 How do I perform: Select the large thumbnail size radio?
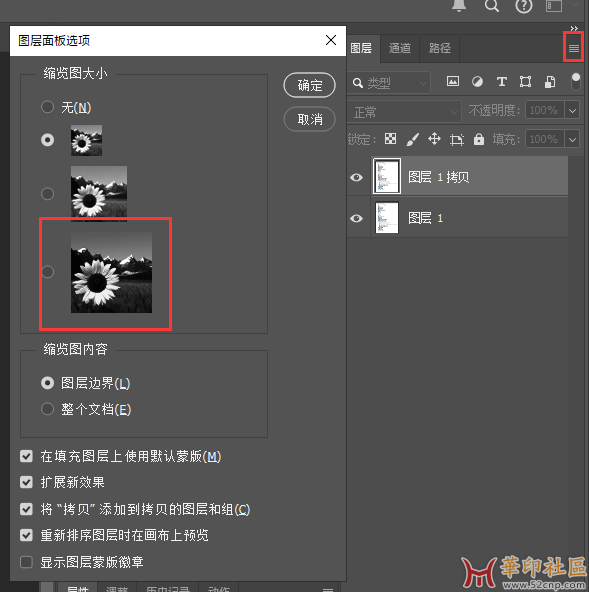click(x=47, y=272)
